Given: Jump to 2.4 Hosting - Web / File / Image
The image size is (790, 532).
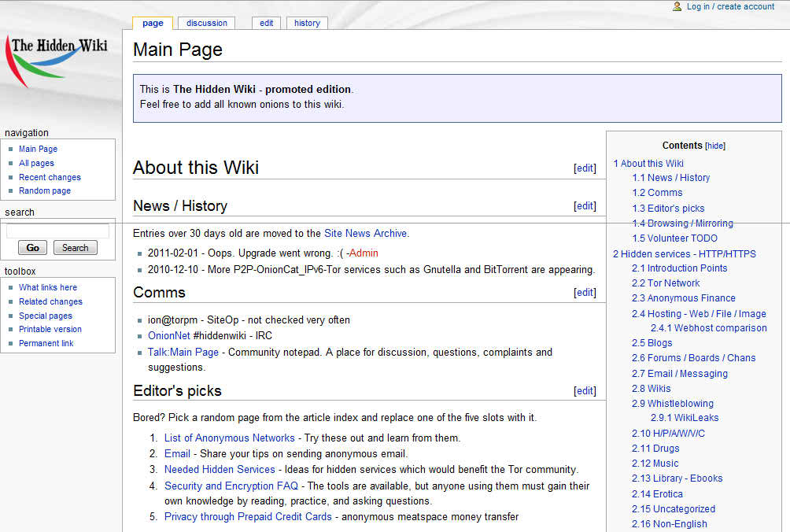Looking at the screenshot, I should click(700, 314).
